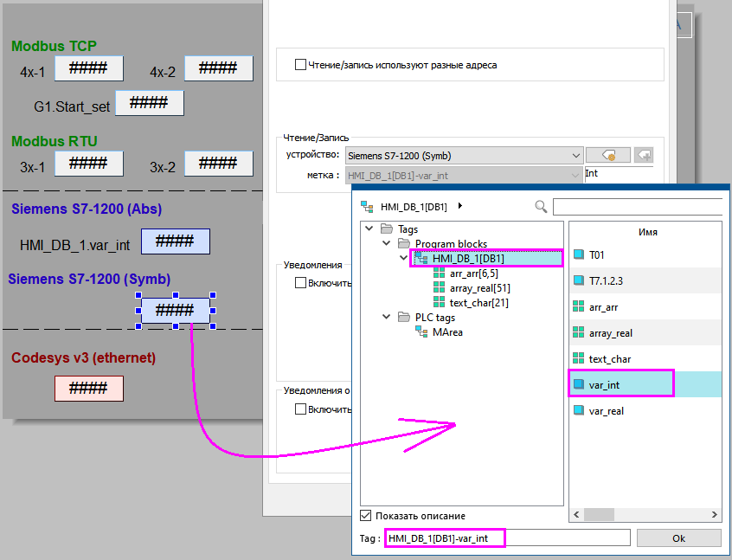Image resolution: width=732 pixels, height=560 pixels.
Task: Open the Siemens S7-1200 (Symb) device dropdown
Action: click(464, 156)
